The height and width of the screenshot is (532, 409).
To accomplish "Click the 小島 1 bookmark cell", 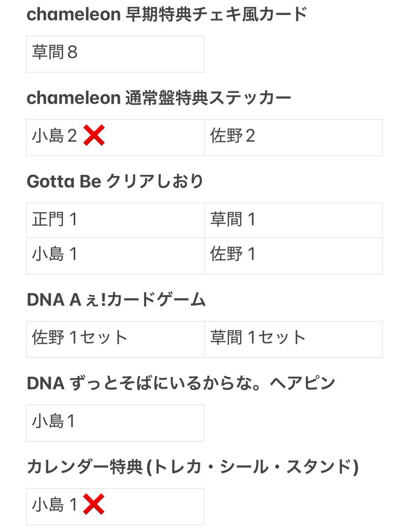I will [115, 256].
